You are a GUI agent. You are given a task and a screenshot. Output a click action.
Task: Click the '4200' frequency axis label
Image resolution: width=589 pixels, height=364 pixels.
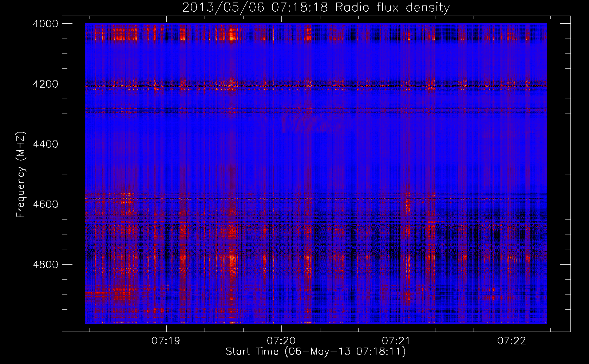(46, 84)
